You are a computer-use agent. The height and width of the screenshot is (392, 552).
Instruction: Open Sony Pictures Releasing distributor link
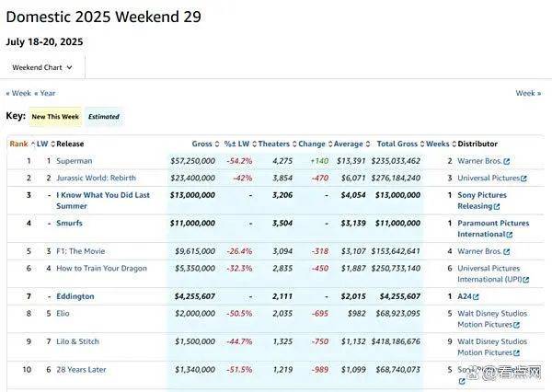pos(482,201)
